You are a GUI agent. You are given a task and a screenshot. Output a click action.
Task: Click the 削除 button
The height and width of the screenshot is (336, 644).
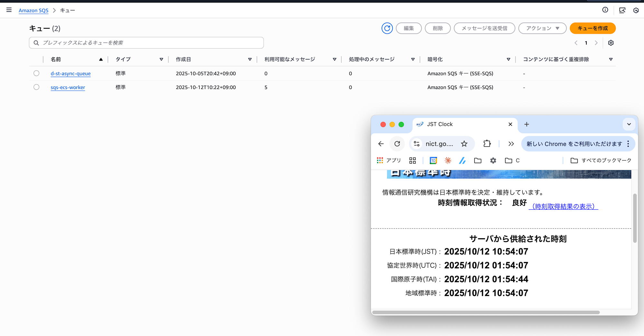pos(438,28)
